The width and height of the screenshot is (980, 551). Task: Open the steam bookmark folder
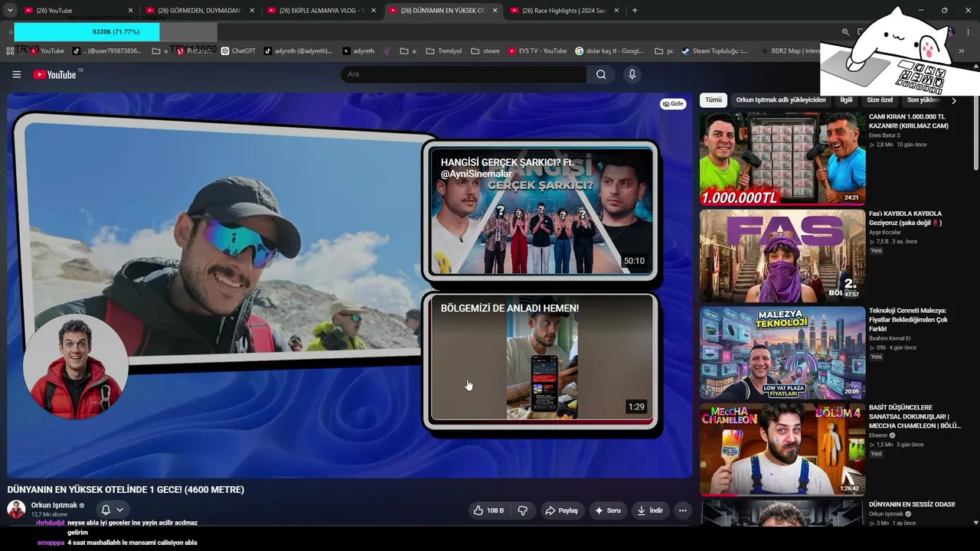point(485,51)
